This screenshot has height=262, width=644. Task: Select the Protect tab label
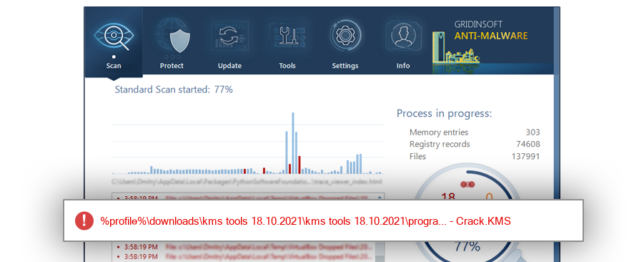pos(172,66)
